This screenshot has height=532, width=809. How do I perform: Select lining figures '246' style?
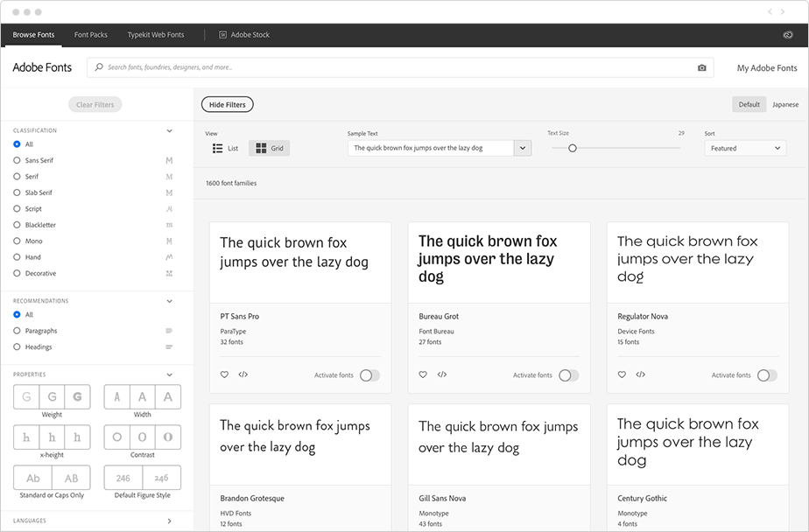(x=123, y=478)
